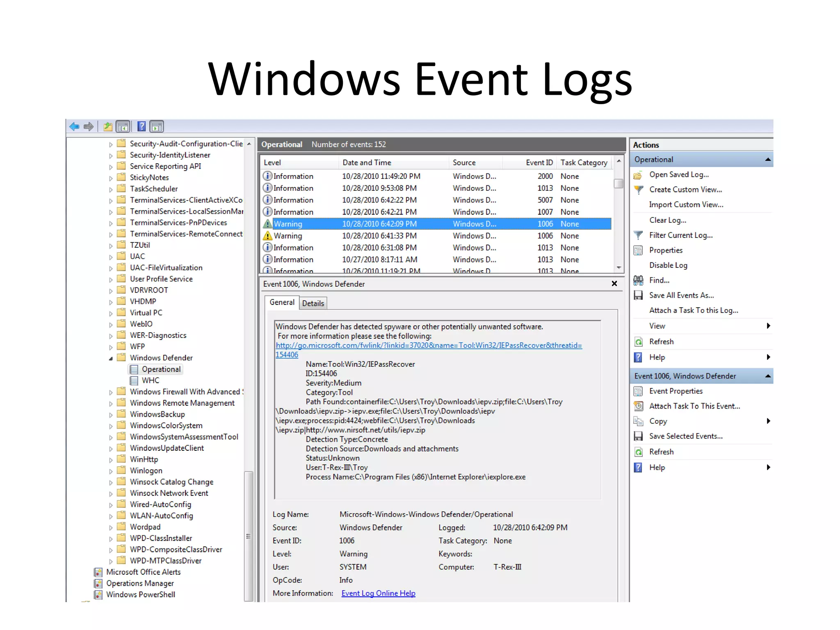Click the Forward arrow toolbar icon

point(89,127)
